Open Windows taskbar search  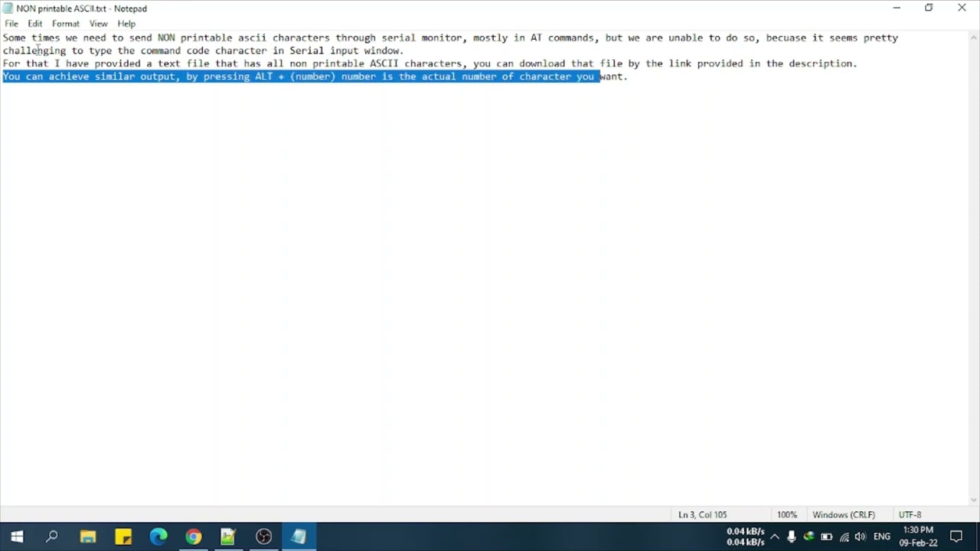point(52,536)
